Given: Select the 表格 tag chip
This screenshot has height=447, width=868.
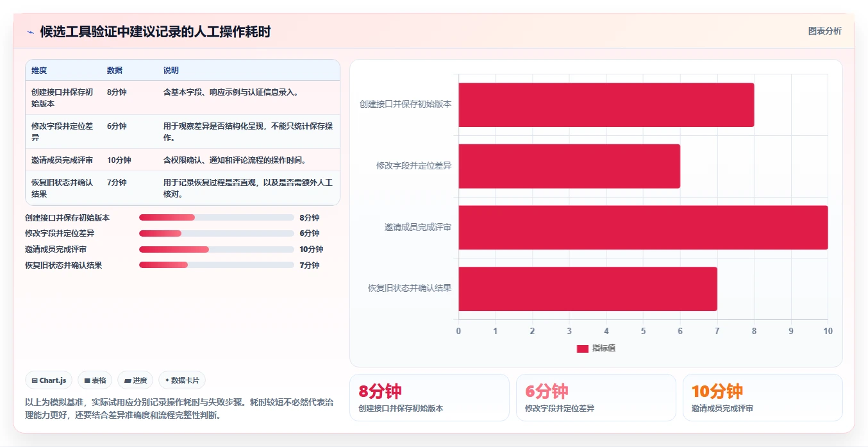Looking at the screenshot, I should (95, 380).
